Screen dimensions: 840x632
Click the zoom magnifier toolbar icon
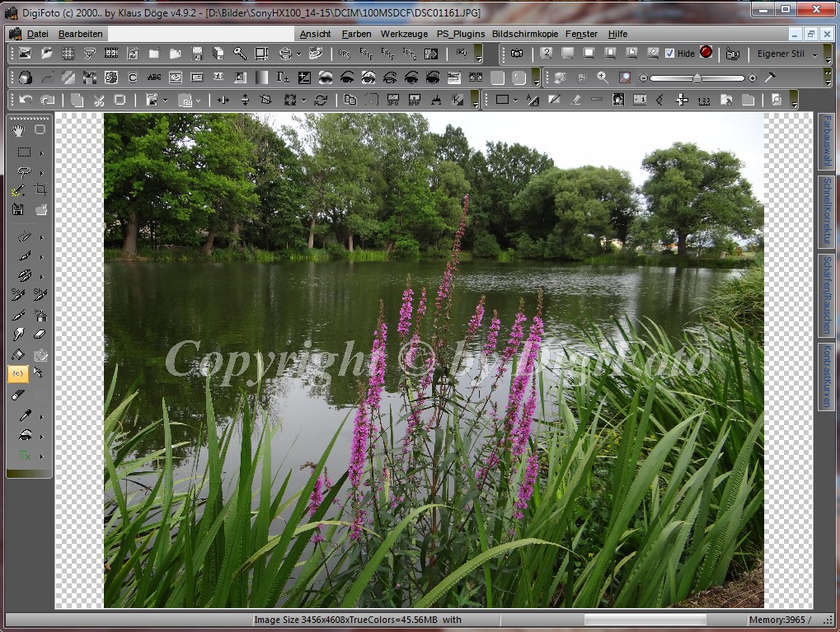[603, 77]
